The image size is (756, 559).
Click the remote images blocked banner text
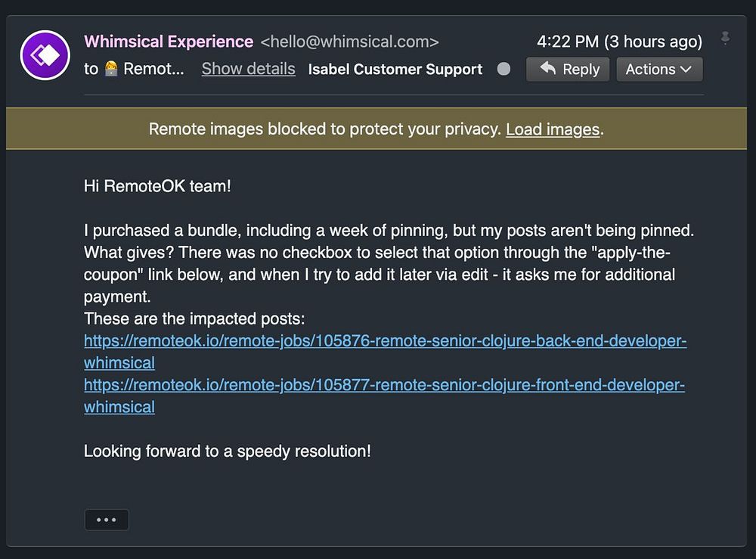[325, 129]
